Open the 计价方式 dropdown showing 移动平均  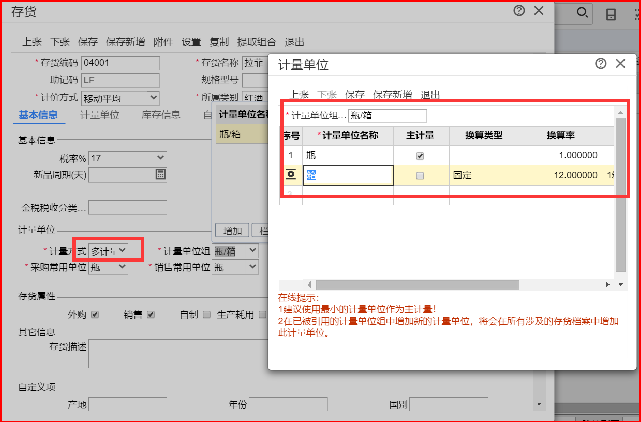click(x=120, y=98)
